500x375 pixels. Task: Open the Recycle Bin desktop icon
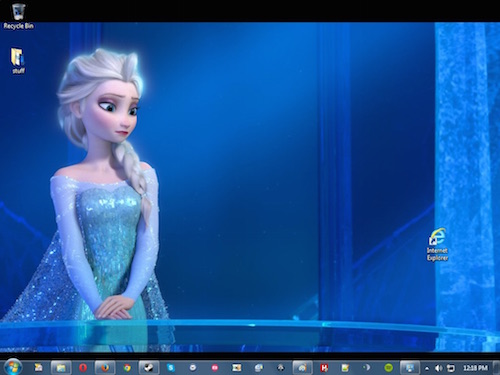pyautogui.click(x=18, y=15)
